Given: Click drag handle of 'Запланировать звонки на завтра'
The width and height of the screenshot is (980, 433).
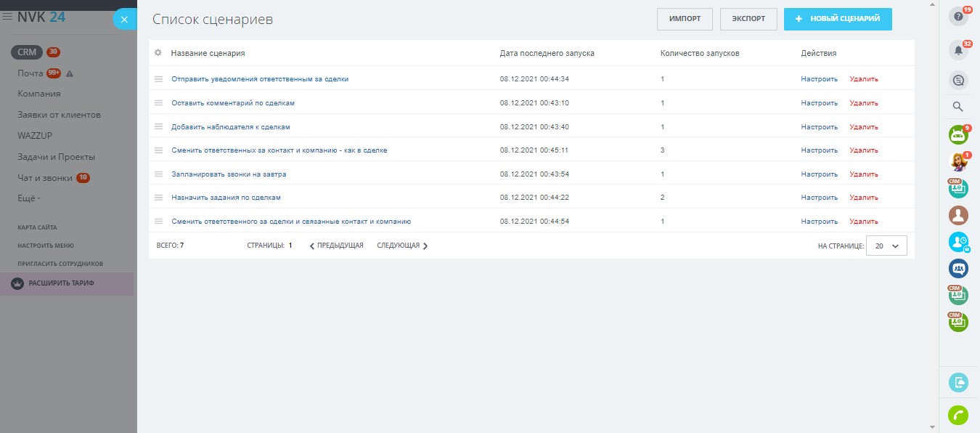Looking at the screenshot, I should click(158, 174).
